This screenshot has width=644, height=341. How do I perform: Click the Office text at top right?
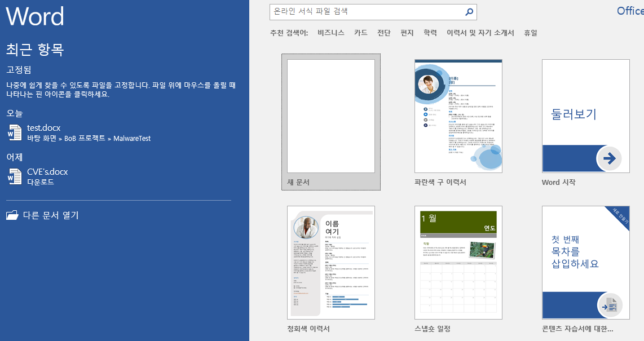tap(630, 11)
